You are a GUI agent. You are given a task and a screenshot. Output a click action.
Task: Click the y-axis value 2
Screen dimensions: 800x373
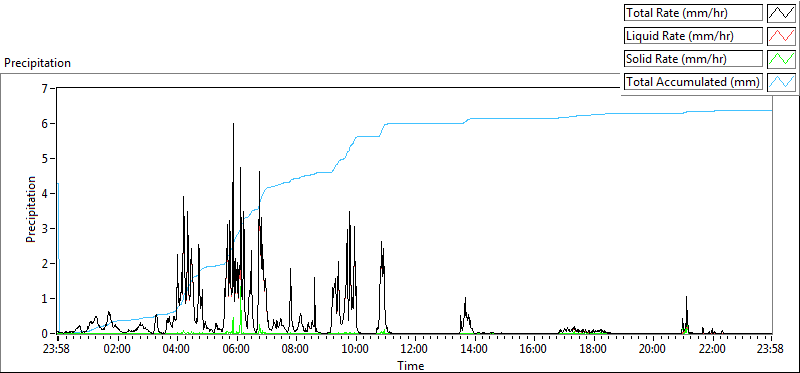(x=45, y=263)
